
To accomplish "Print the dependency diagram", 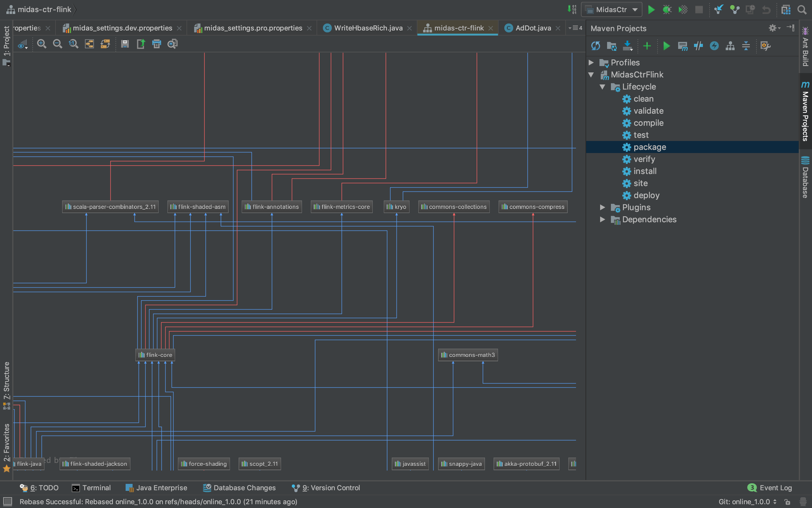I will click(x=157, y=44).
